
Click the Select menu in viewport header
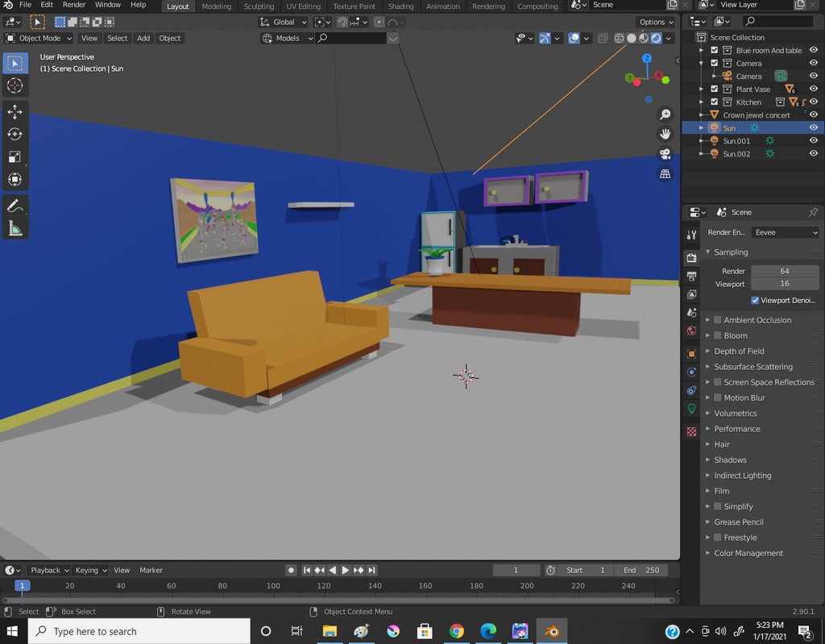point(117,39)
